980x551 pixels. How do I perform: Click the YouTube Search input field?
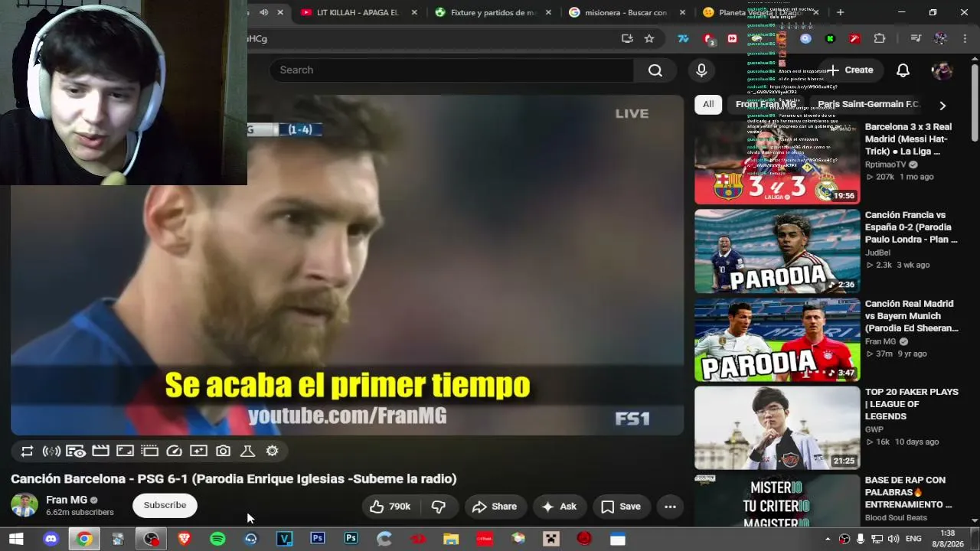point(452,70)
